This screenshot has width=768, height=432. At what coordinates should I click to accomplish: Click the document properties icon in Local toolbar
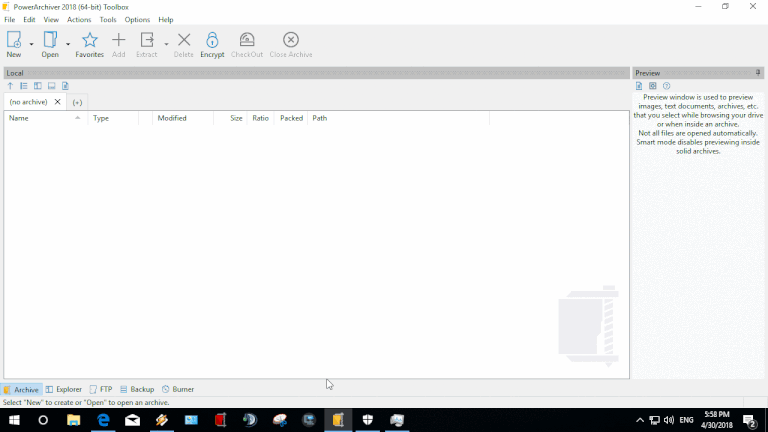coord(65,86)
